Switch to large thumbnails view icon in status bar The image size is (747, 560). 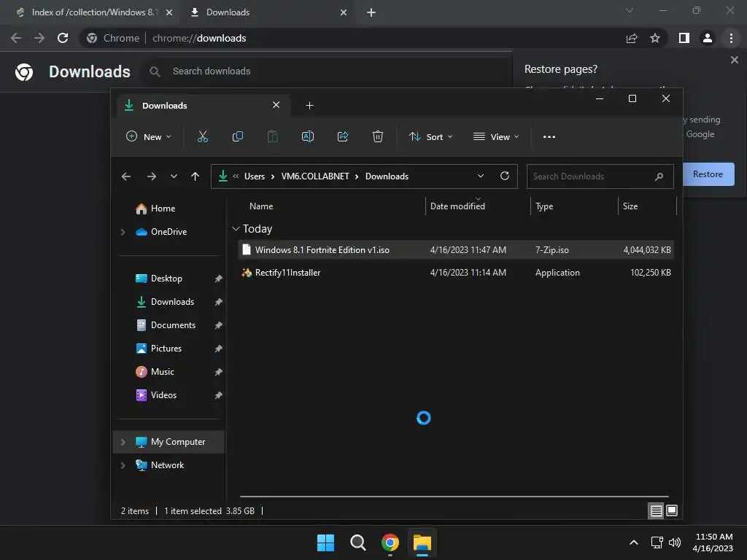pyautogui.click(x=672, y=511)
